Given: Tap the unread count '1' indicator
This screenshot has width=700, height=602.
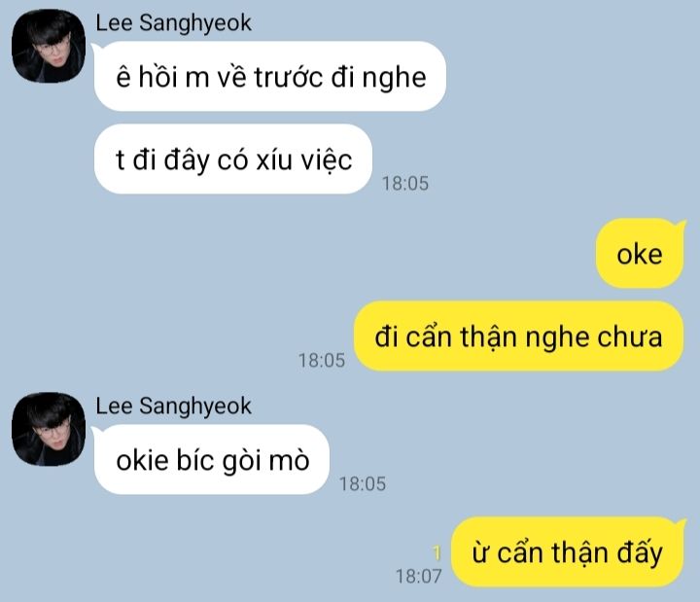Looking at the screenshot, I should tap(437, 552).
